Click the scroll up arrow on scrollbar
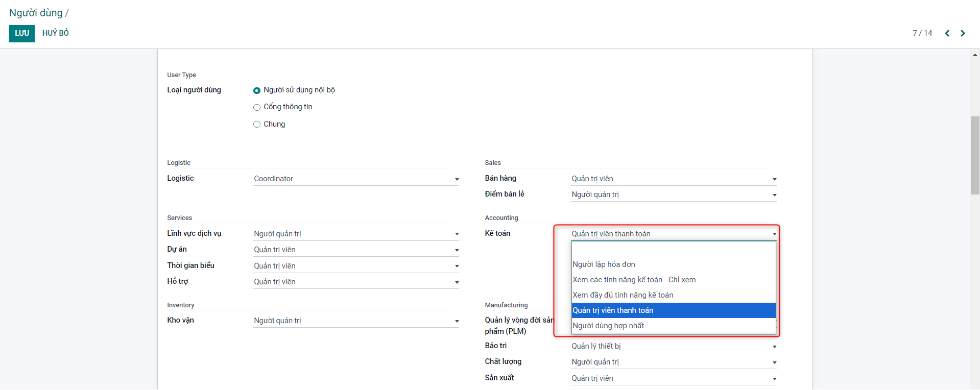This screenshot has height=390, width=980. pos(975,55)
